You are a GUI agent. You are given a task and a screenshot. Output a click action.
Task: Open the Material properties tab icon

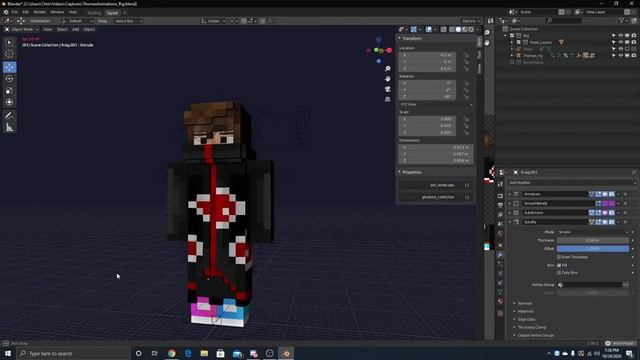500,302
